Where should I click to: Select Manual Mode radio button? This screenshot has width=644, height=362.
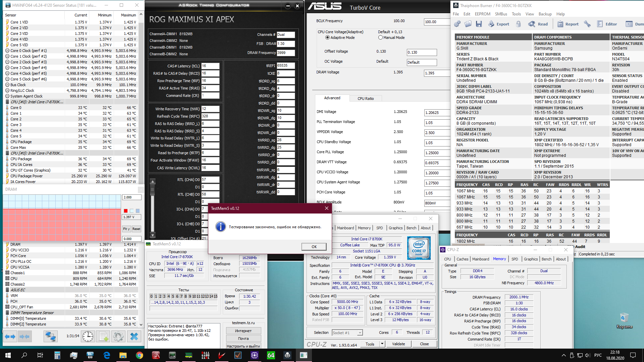tap(380, 38)
